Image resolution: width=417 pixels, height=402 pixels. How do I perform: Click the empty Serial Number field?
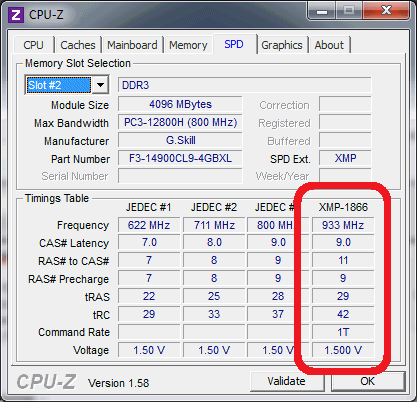[x=180, y=176]
